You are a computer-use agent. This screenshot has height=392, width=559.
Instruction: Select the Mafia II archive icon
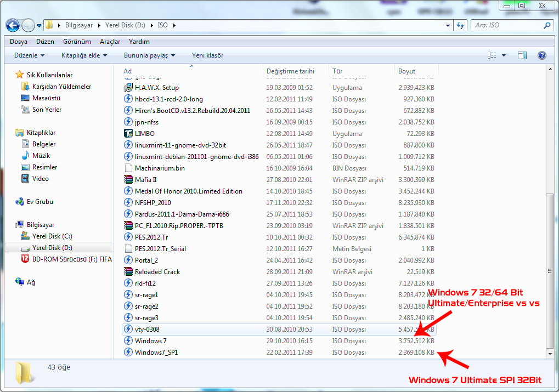(x=128, y=180)
